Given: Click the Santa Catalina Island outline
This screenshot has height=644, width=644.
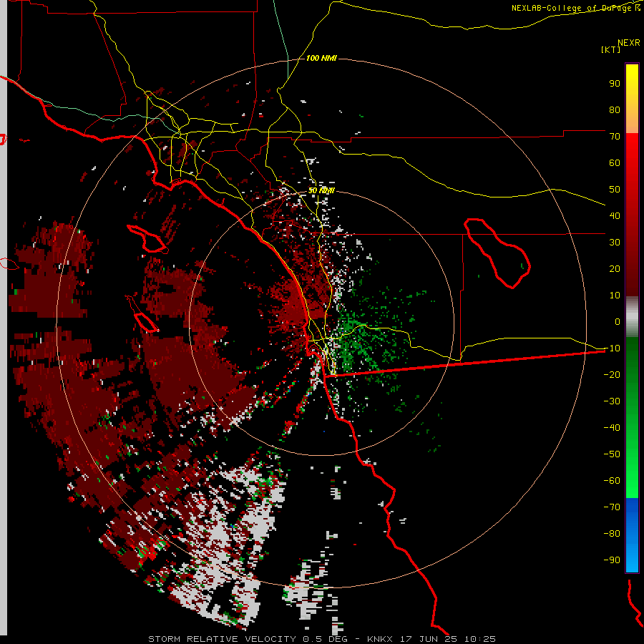Looking at the screenshot, I should pos(147,238).
